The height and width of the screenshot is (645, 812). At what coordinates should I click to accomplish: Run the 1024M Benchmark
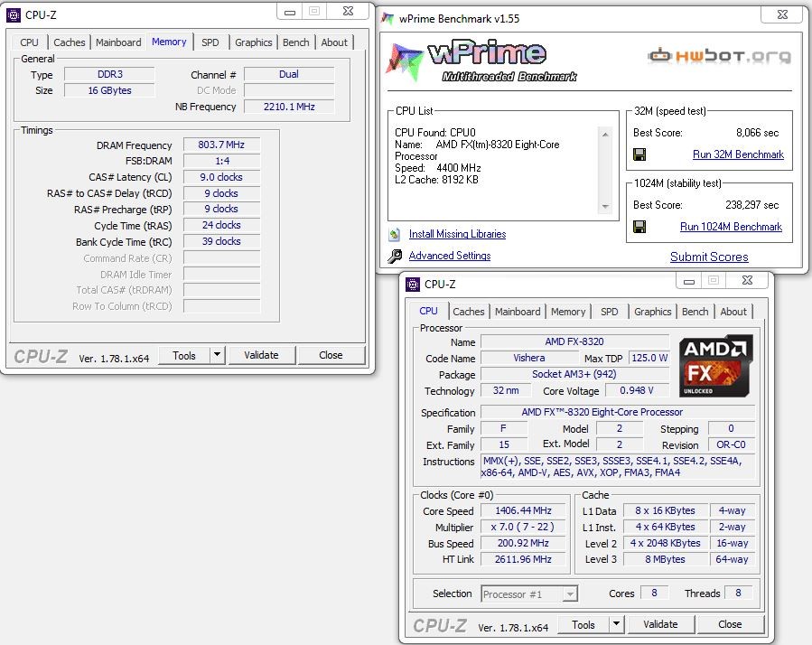point(731,227)
